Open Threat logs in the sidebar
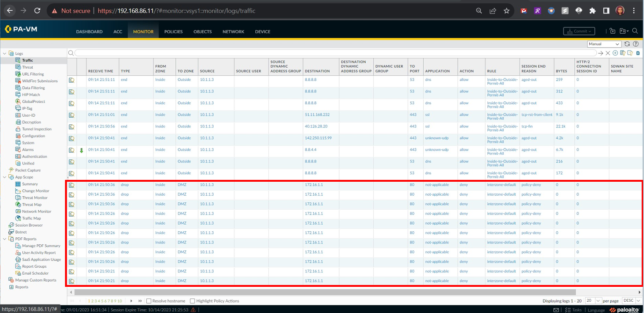Image resolution: width=644 pixels, height=313 pixels. coord(28,67)
